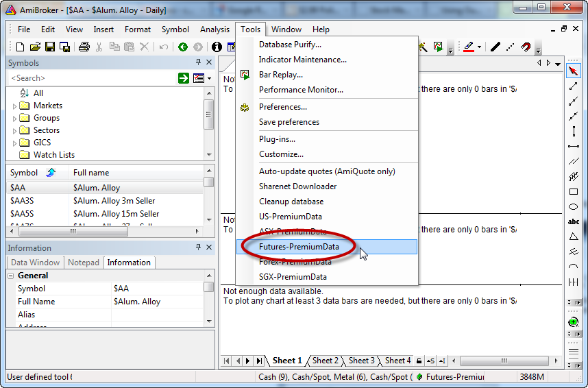This screenshot has width=588, height=388.
Task: Pin the Symbols panel
Action: 198,62
